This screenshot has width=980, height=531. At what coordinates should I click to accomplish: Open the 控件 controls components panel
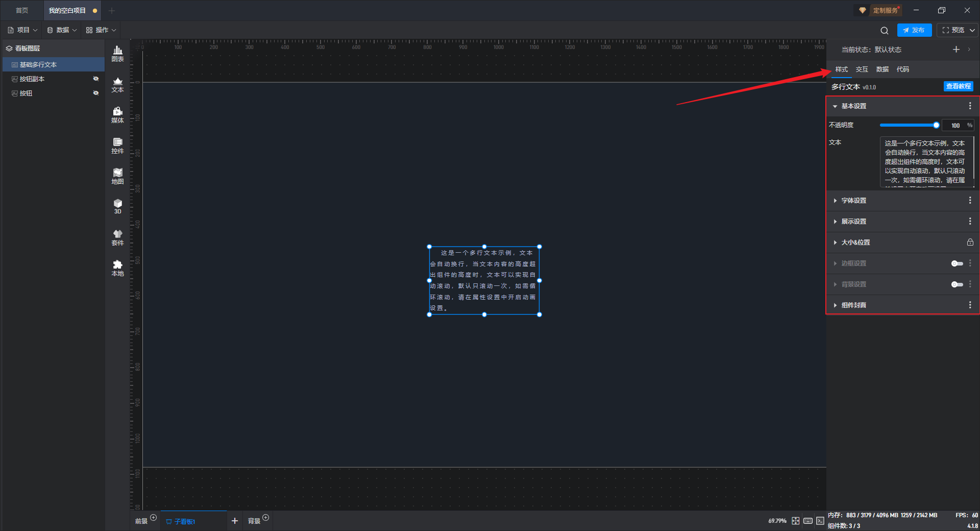(x=117, y=146)
